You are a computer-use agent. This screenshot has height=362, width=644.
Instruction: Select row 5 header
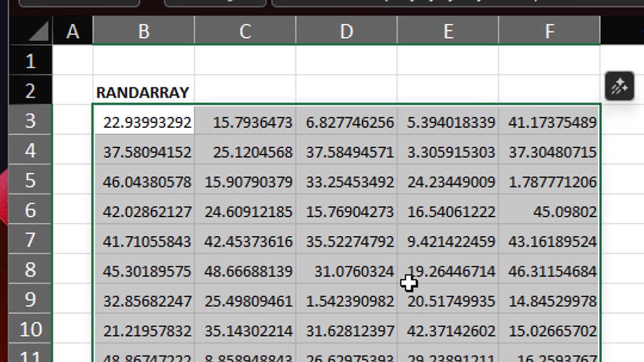point(31,179)
